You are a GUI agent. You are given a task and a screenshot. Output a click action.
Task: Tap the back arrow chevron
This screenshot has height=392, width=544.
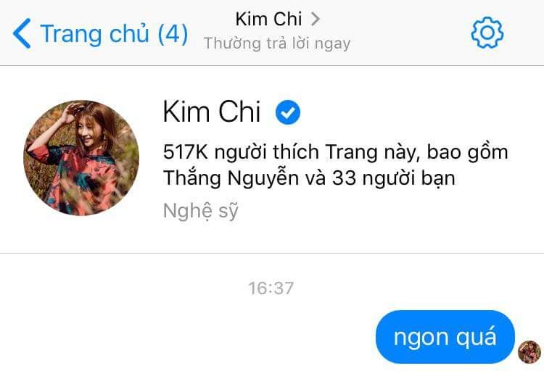22,33
